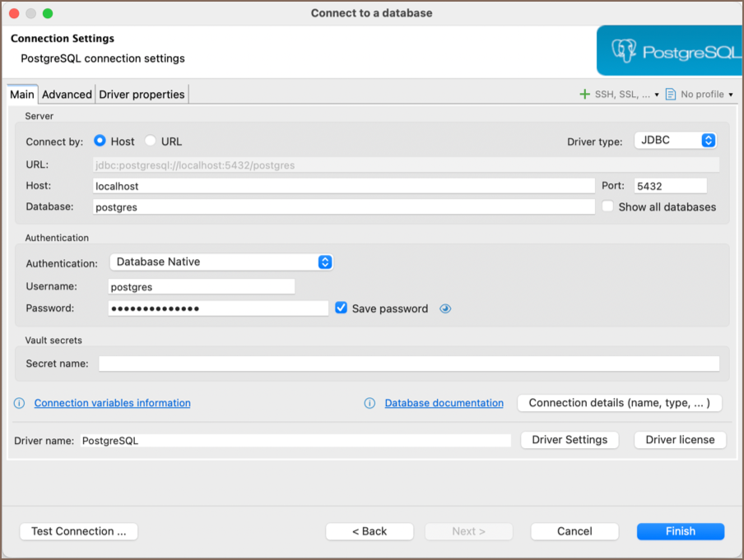Viewport: 744px width, 560px height.
Task: Enable Show all databases checkbox
Action: tap(608, 207)
